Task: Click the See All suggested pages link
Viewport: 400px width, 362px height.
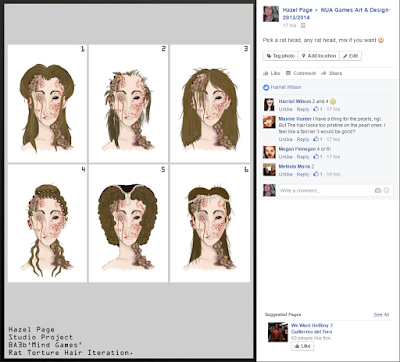Action: click(x=381, y=315)
